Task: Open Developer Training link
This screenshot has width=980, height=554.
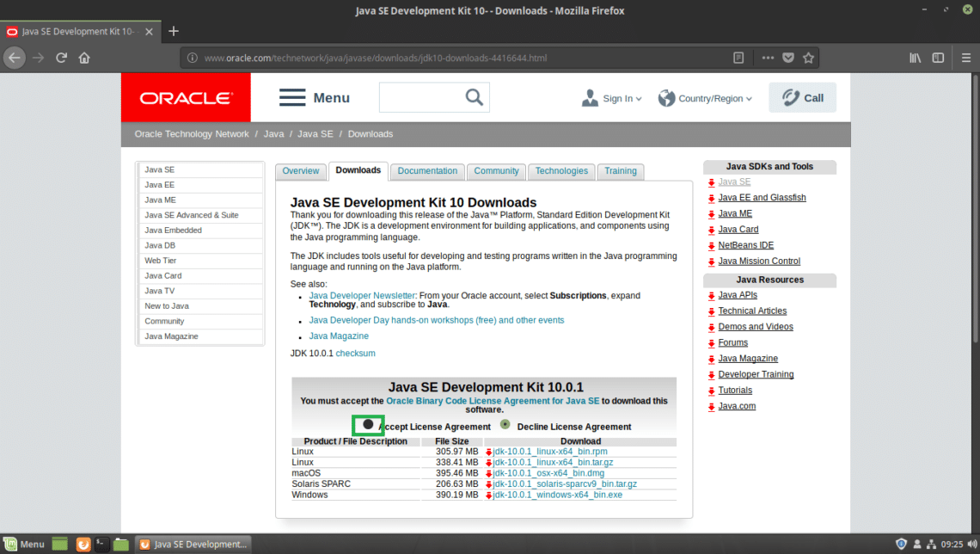Action: tap(756, 374)
